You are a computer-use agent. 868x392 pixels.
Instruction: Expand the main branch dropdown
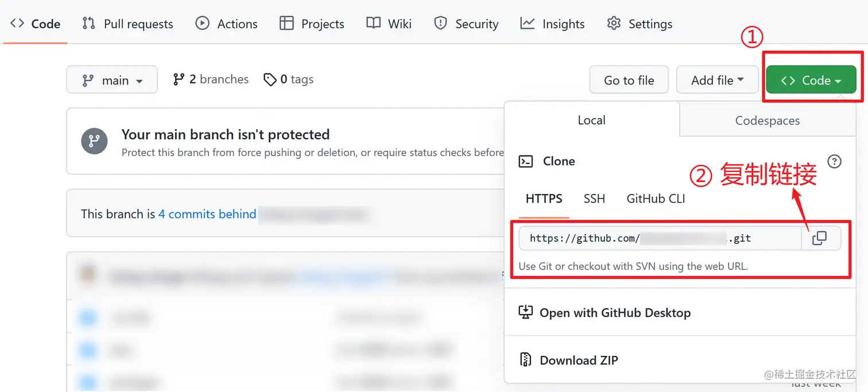coord(112,80)
